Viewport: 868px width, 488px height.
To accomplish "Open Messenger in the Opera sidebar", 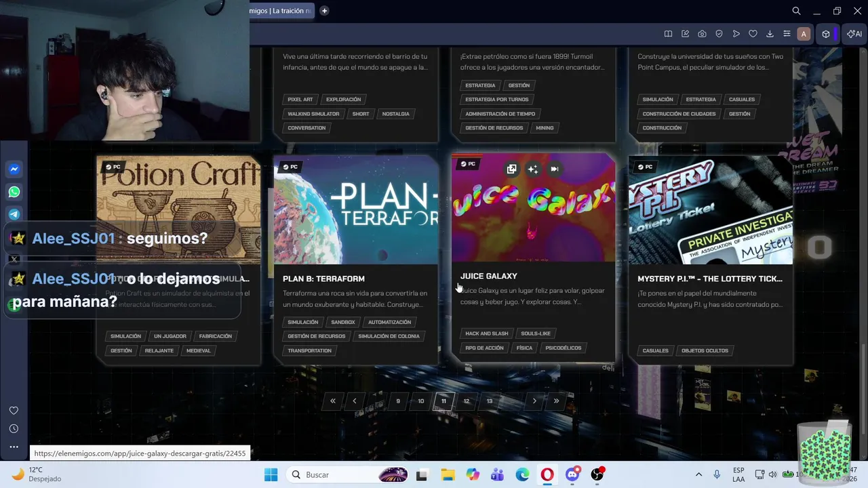I will (14, 169).
